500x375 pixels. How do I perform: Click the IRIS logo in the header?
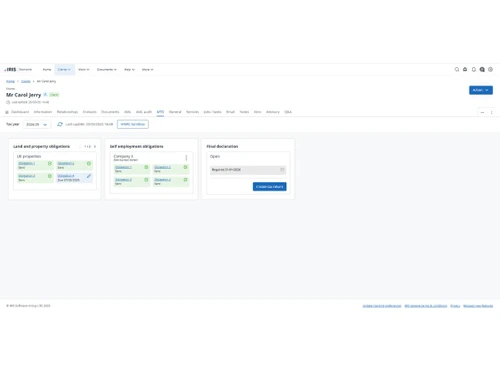click(10, 69)
